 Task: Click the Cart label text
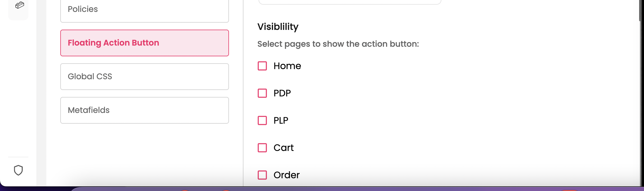pos(283,148)
